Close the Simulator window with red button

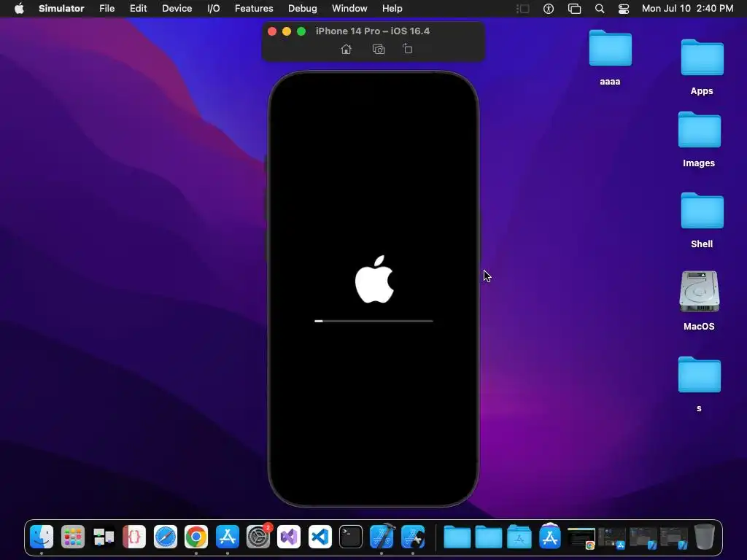pyautogui.click(x=272, y=31)
